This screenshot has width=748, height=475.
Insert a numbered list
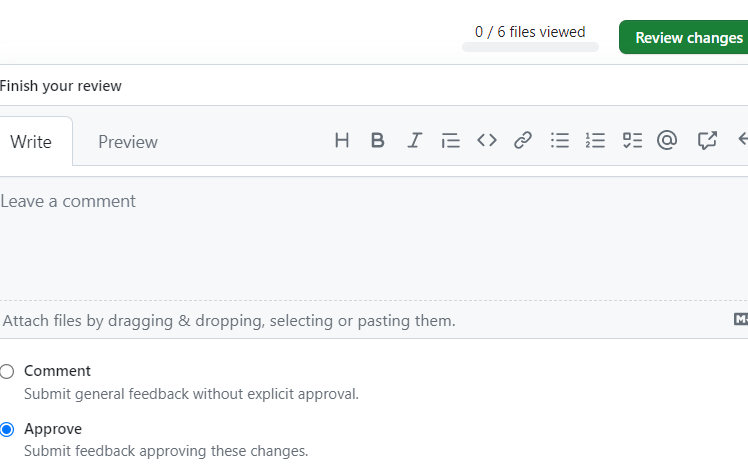coord(595,140)
